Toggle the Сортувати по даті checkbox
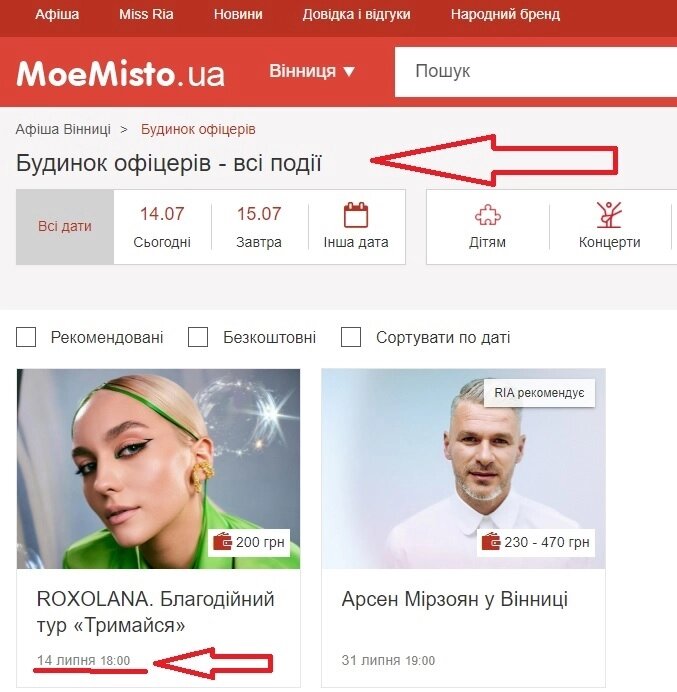The image size is (677, 692). pos(351,337)
